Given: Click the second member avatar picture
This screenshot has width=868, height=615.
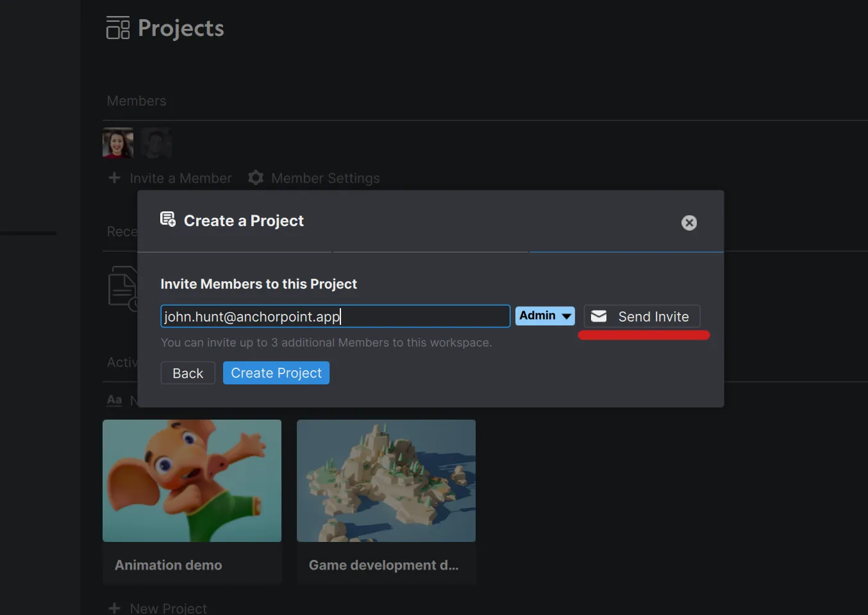Looking at the screenshot, I should click(156, 143).
